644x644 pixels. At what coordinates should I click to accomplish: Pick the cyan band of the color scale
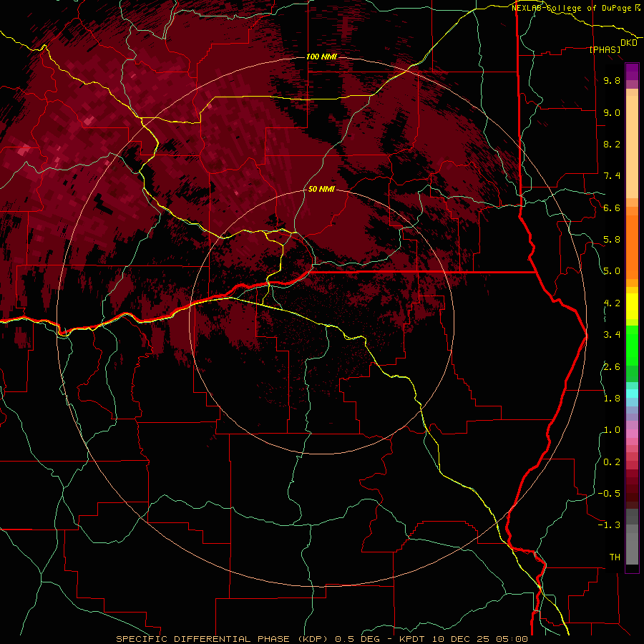pos(632,394)
